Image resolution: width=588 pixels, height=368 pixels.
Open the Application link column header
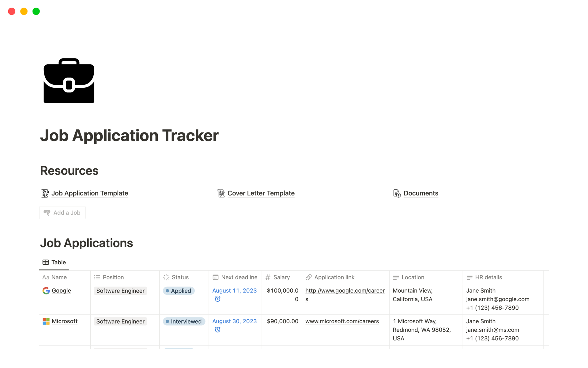click(334, 277)
